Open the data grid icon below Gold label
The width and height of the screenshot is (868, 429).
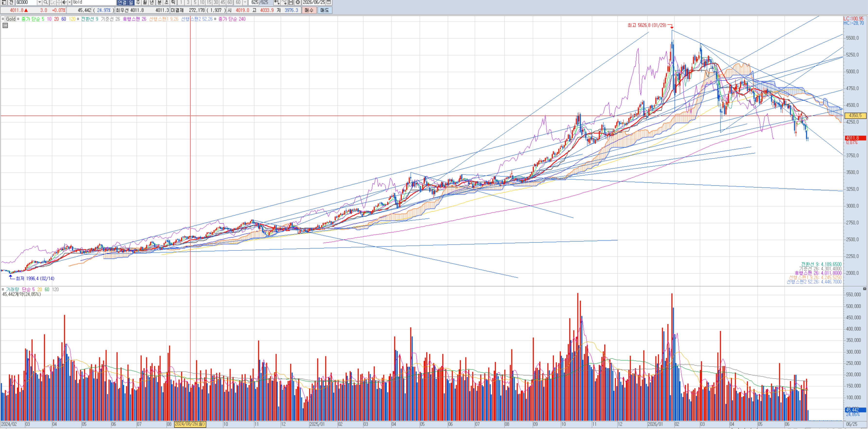pyautogui.click(x=5, y=25)
